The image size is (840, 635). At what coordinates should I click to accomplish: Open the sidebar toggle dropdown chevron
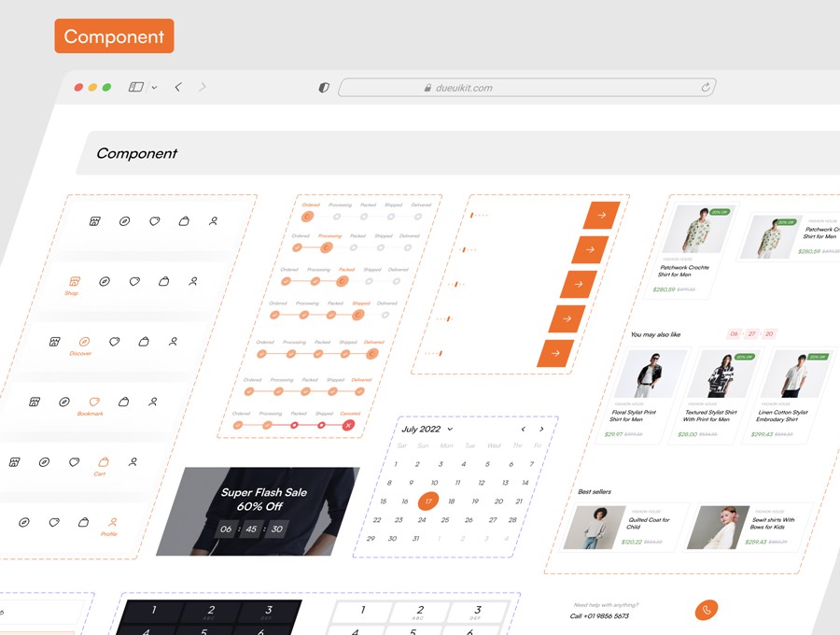point(154,88)
